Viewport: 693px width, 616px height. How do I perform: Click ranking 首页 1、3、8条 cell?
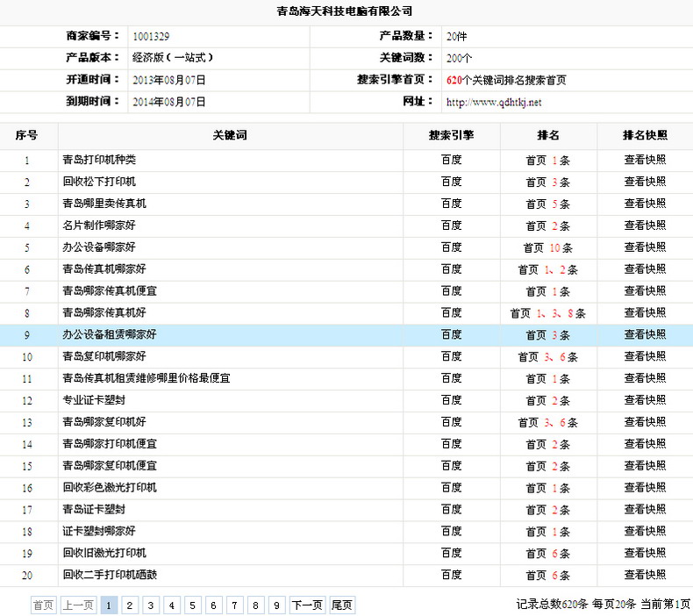[x=548, y=313]
